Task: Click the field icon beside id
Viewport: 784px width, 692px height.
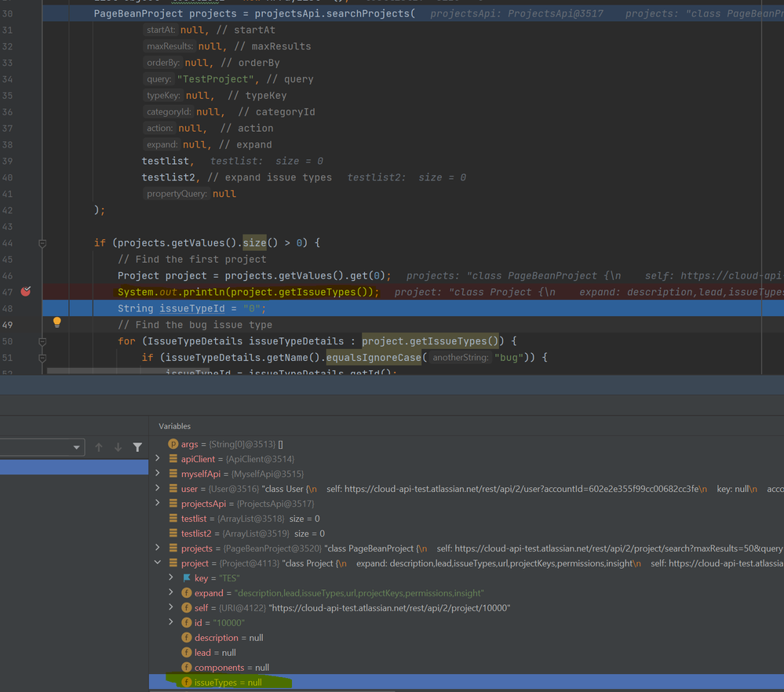Action: click(187, 622)
